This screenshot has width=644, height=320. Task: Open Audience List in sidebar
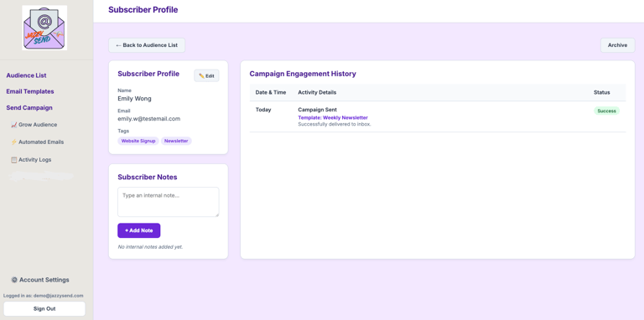[x=26, y=75]
